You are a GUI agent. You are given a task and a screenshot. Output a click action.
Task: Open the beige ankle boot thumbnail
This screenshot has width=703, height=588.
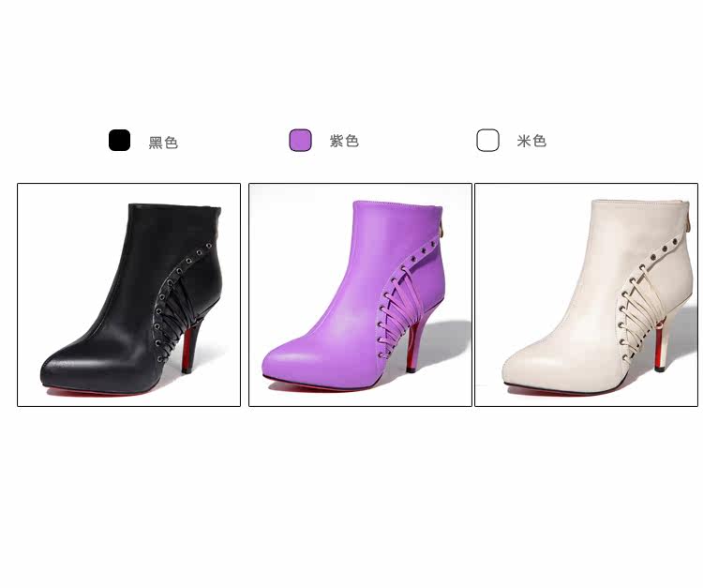coord(587,294)
